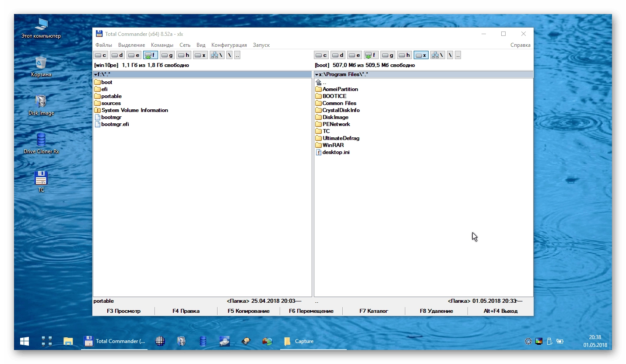Select Корзина recycle bin desktop icon

coord(41,66)
